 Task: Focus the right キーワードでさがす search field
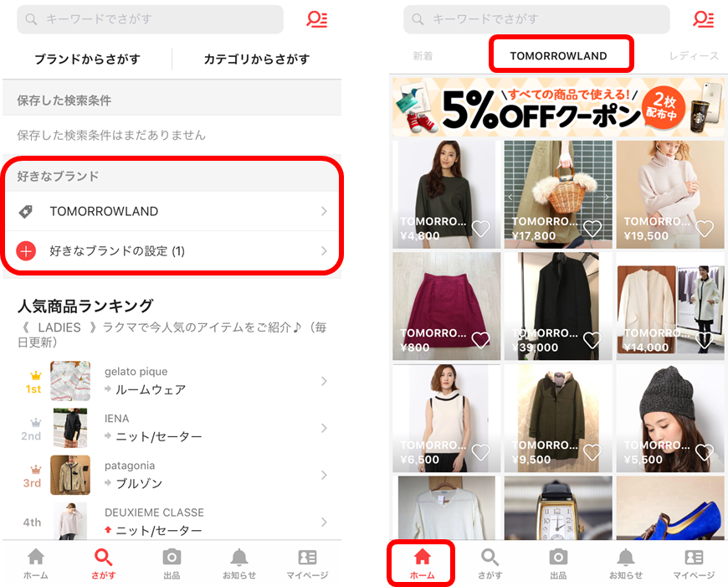click(x=536, y=19)
